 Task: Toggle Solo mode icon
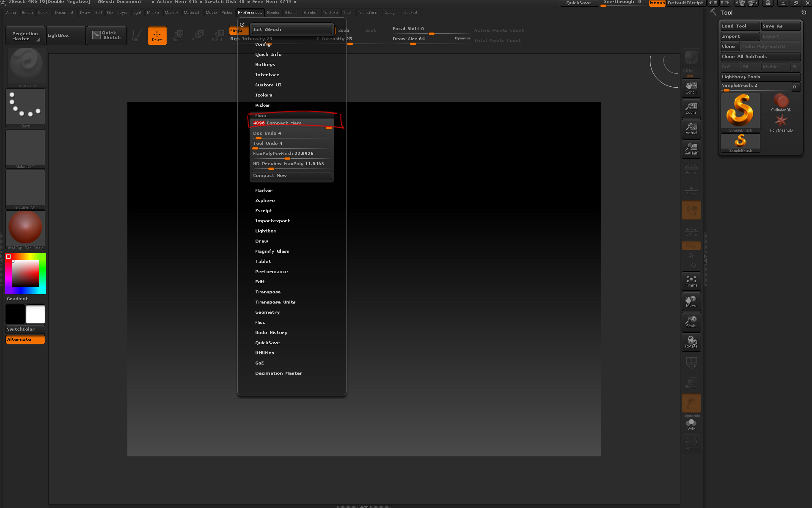[x=691, y=424]
